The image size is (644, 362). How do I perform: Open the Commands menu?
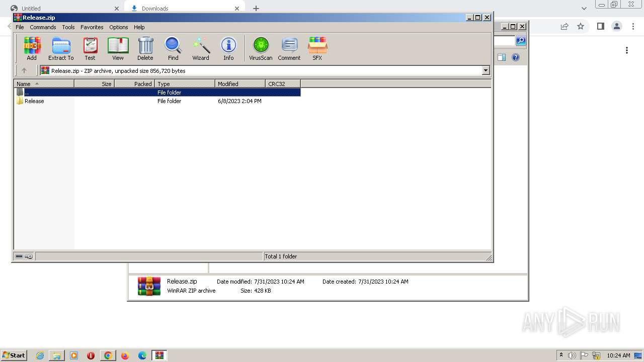point(43,27)
